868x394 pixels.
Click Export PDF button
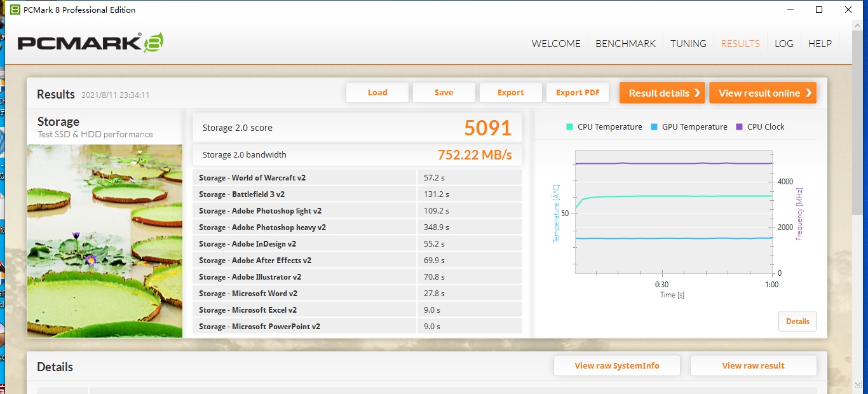[578, 93]
